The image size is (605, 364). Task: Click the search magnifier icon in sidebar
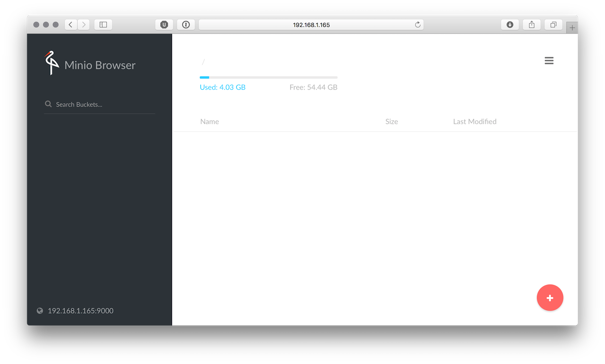[x=48, y=104]
